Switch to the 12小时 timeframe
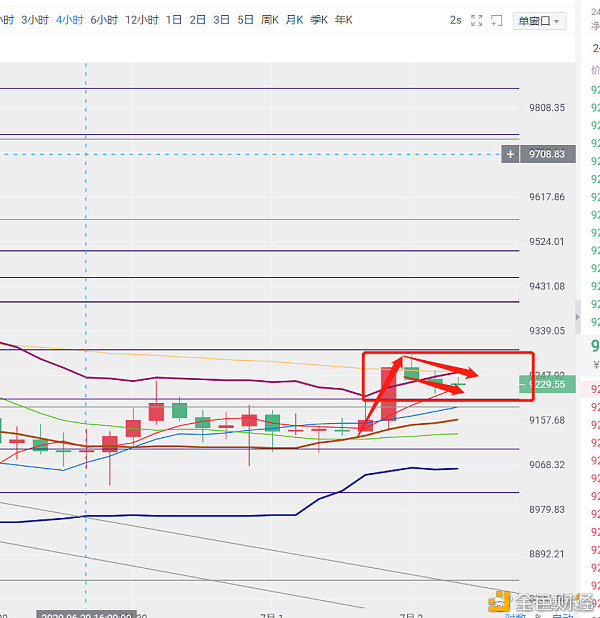Image resolution: width=600 pixels, height=618 pixels. tap(142, 20)
